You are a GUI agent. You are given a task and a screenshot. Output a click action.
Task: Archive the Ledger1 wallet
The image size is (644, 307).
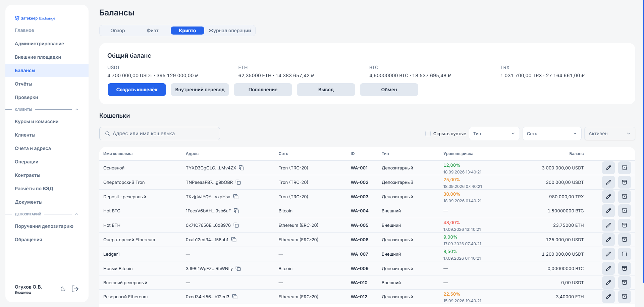(x=625, y=254)
